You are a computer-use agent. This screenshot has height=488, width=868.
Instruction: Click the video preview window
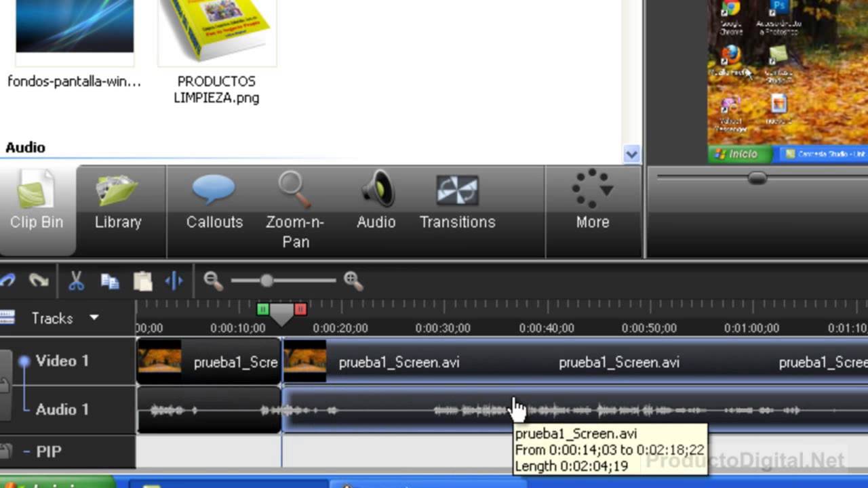point(787,81)
